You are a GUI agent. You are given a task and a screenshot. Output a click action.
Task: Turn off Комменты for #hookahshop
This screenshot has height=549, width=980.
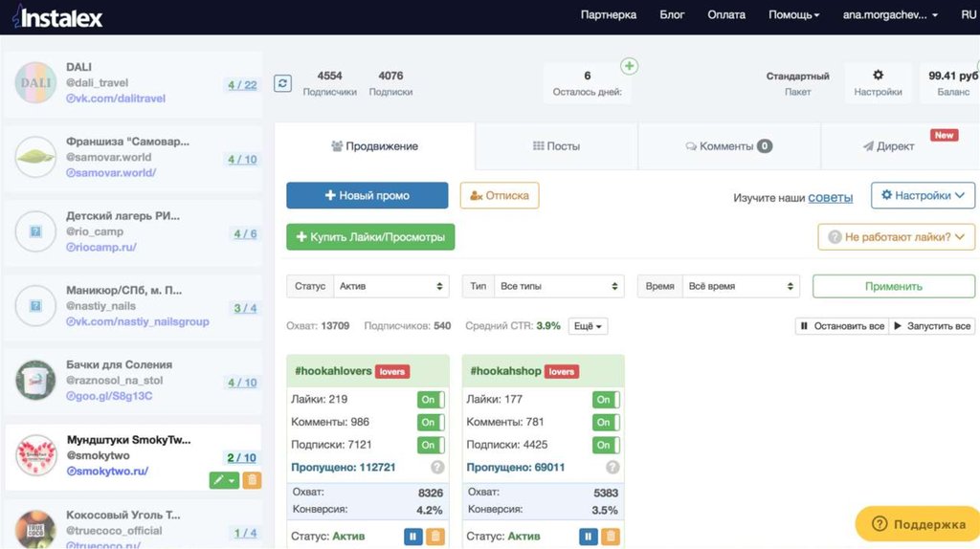pyautogui.click(x=606, y=423)
